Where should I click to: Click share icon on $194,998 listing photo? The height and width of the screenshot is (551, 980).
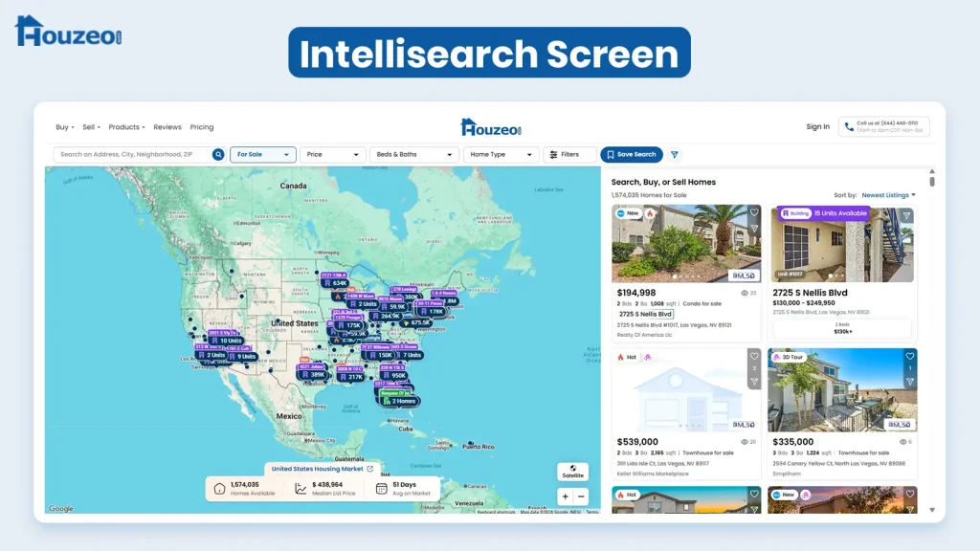point(754,229)
